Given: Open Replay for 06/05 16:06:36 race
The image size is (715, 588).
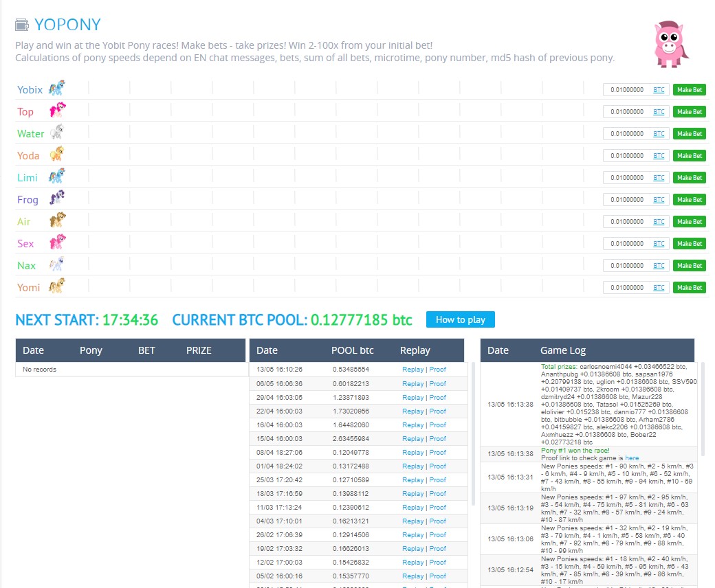Looking at the screenshot, I should (412, 383).
